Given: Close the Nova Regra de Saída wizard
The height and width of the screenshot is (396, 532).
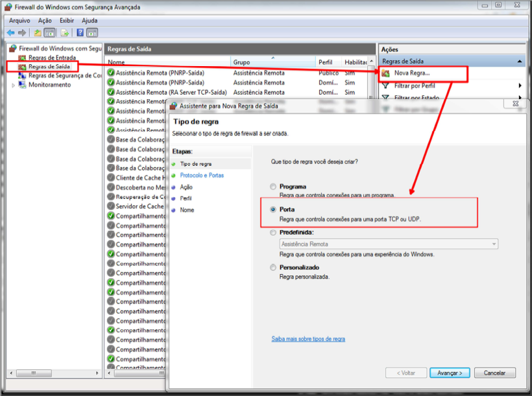Looking at the screenshot, I should point(516,104).
